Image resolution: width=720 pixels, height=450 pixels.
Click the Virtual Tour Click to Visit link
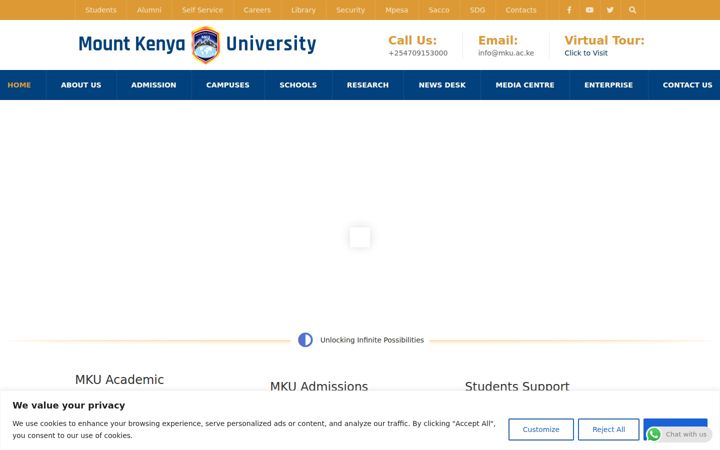tap(586, 53)
